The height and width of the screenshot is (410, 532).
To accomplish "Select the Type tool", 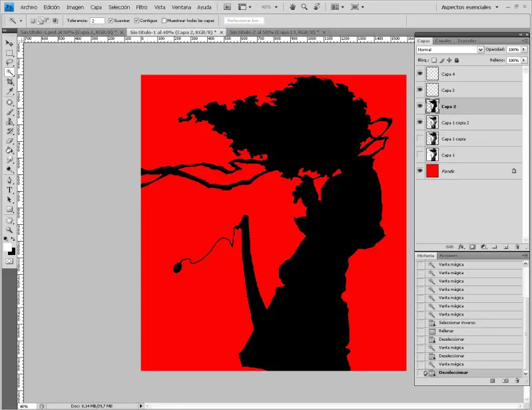I will (x=9, y=190).
